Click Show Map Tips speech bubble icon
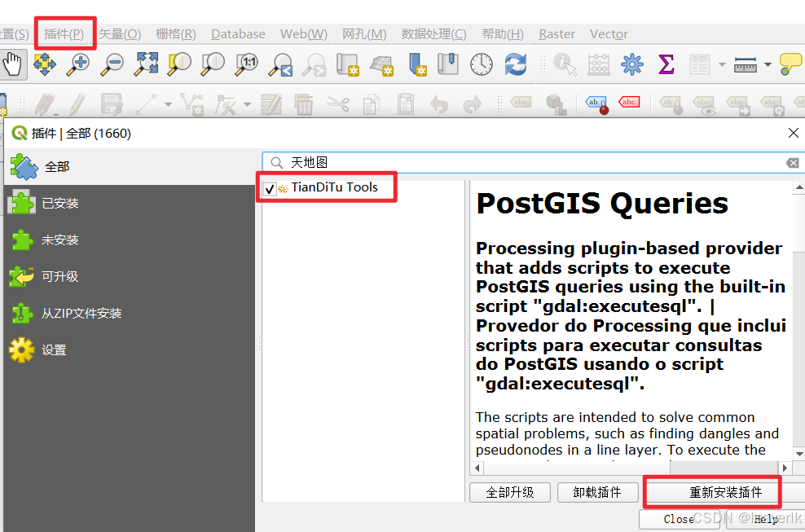This screenshot has width=805, height=532. [x=790, y=64]
